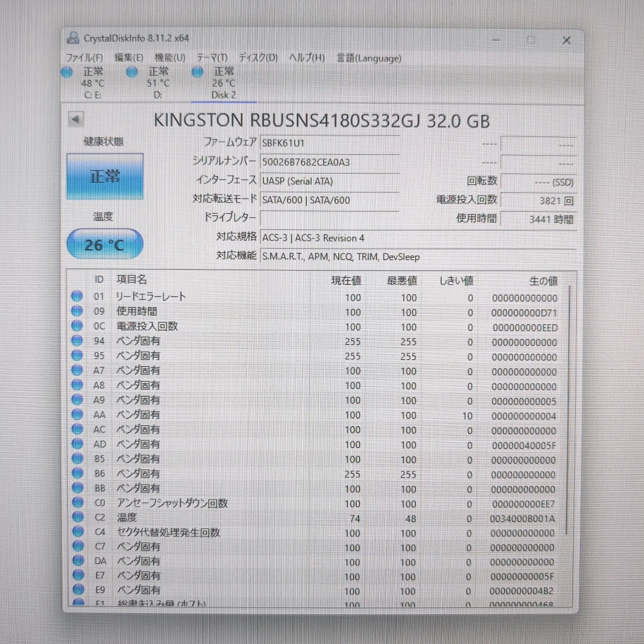The image size is (644, 644).
Task: Click the previous disk arrow button
Action: click(76, 119)
